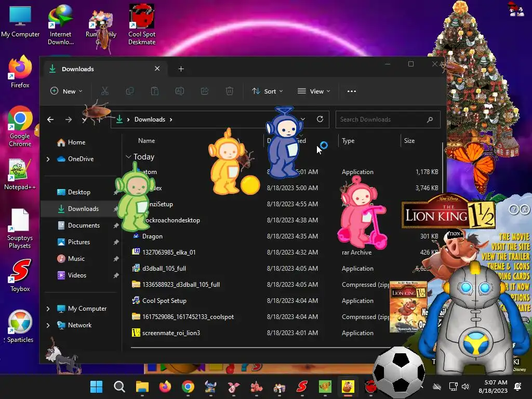Open the See more ellipsis menu
The height and width of the screenshot is (399, 532).
[352, 91]
